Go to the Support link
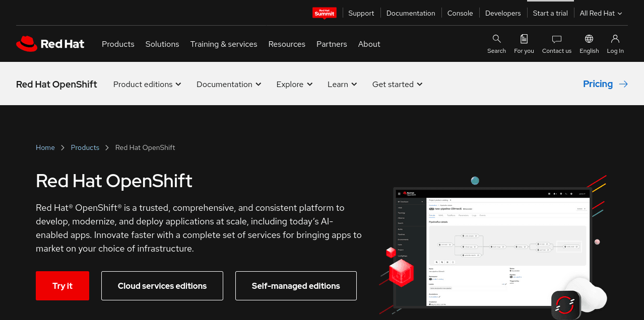The height and width of the screenshot is (320, 644). click(361, 13)
